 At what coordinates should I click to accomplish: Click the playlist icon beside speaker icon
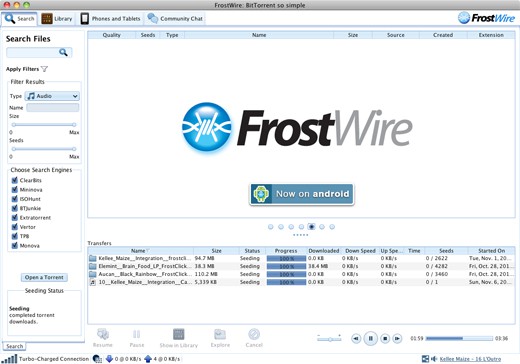(x=425, y=359)
